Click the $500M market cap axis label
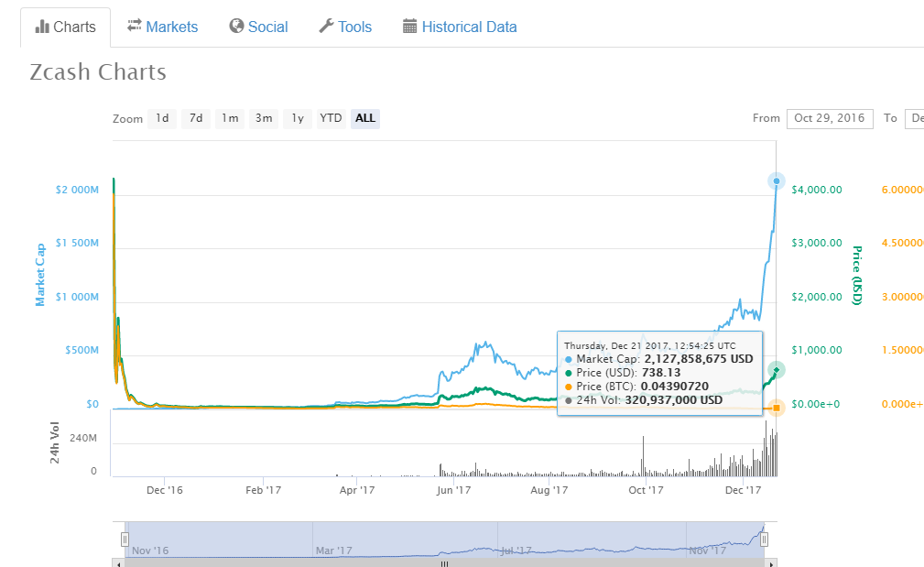 pyautogui.click(x=82, y=350)
